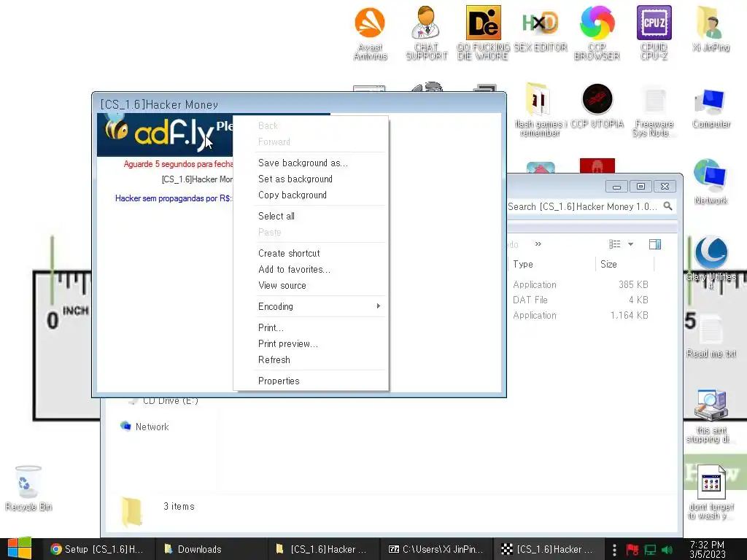Click the Windows Start button

click(20, 548)
